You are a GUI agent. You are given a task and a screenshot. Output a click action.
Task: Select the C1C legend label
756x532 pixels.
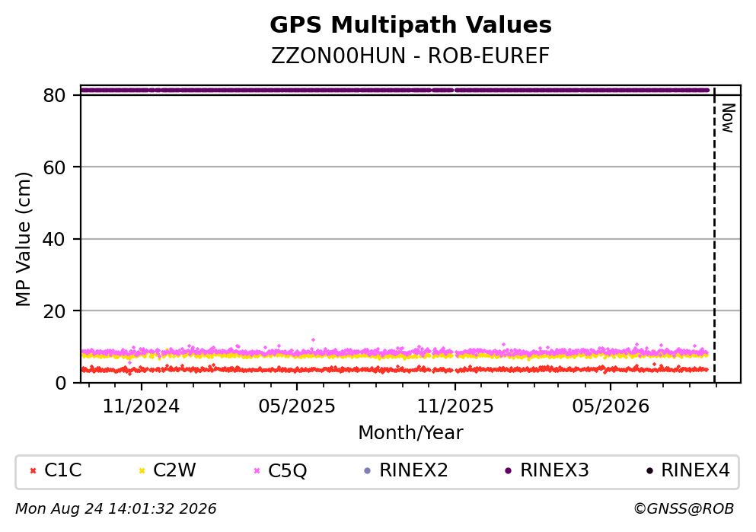pos(62,470)
